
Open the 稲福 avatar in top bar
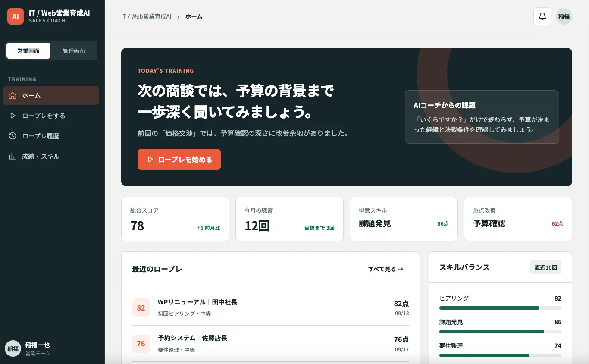click(564, 16)
